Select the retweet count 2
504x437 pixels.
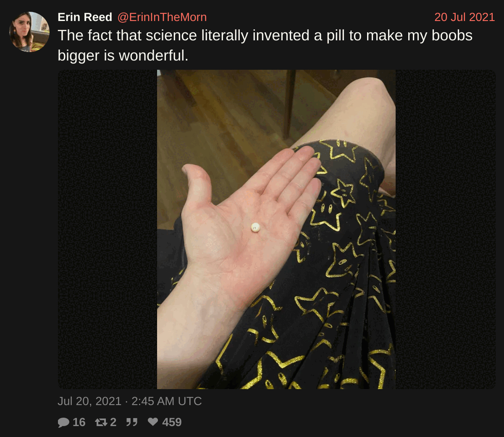(x=113, y=422)
